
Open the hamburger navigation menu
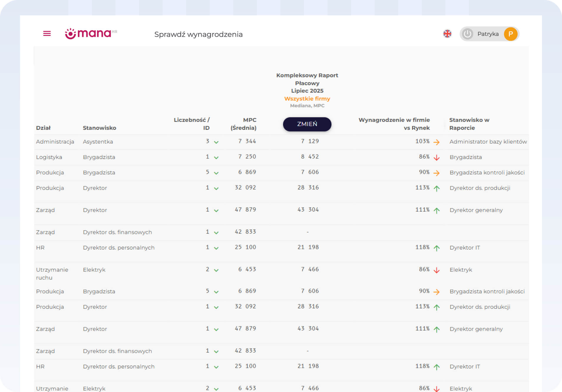click(47, 34)
